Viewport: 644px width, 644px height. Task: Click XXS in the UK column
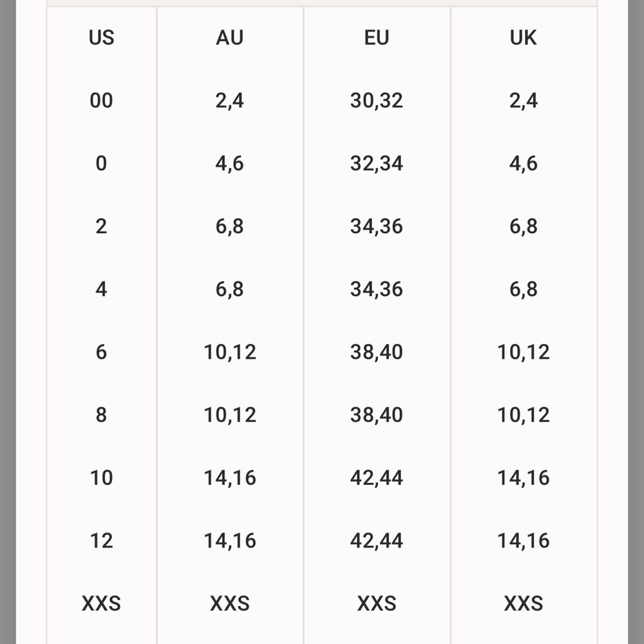[523, 603]
